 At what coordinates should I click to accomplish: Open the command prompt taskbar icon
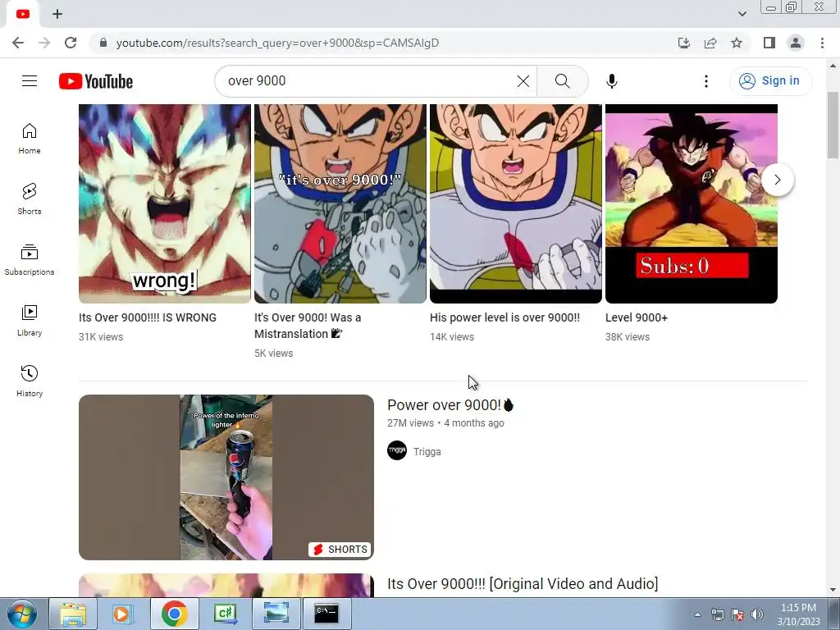point(326,614)
